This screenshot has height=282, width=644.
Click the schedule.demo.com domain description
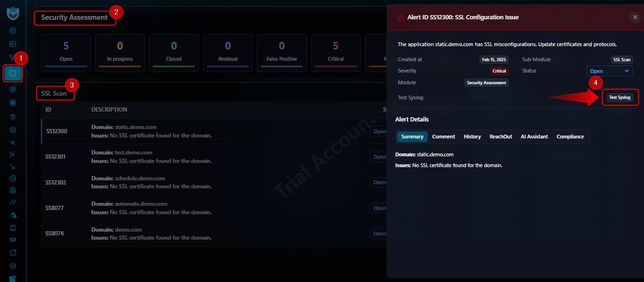[x=128, y=178]
